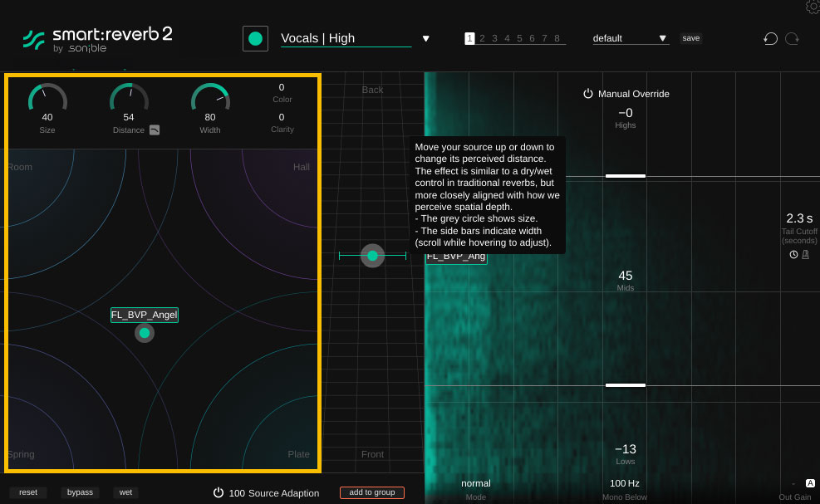820x504 pixels.
Task: Click the Color value 0
Action: click(282, 87)
